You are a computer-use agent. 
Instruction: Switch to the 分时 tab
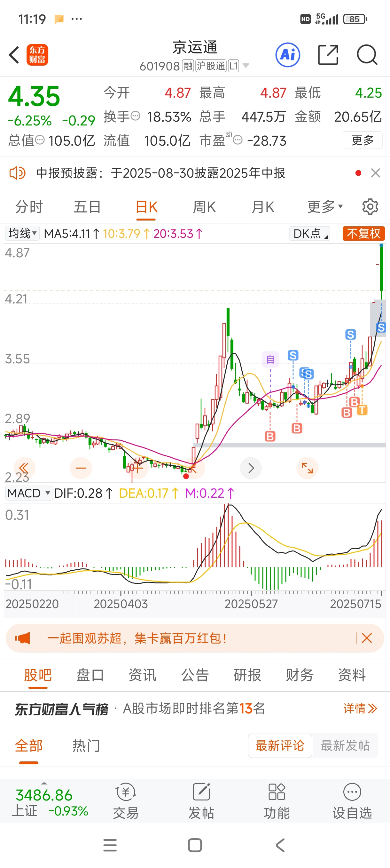pos(29,206)
